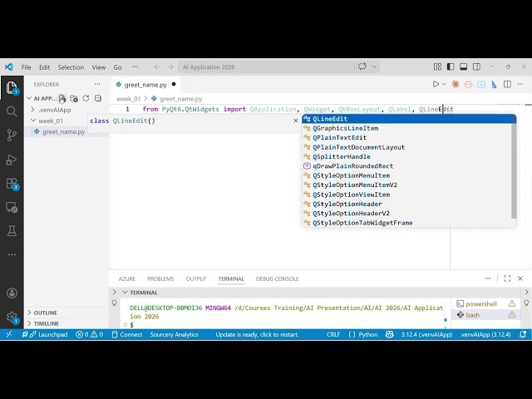Open the Selection menu
The width and height of the screenshot is (532, 399).
click(x=71, y=67)
